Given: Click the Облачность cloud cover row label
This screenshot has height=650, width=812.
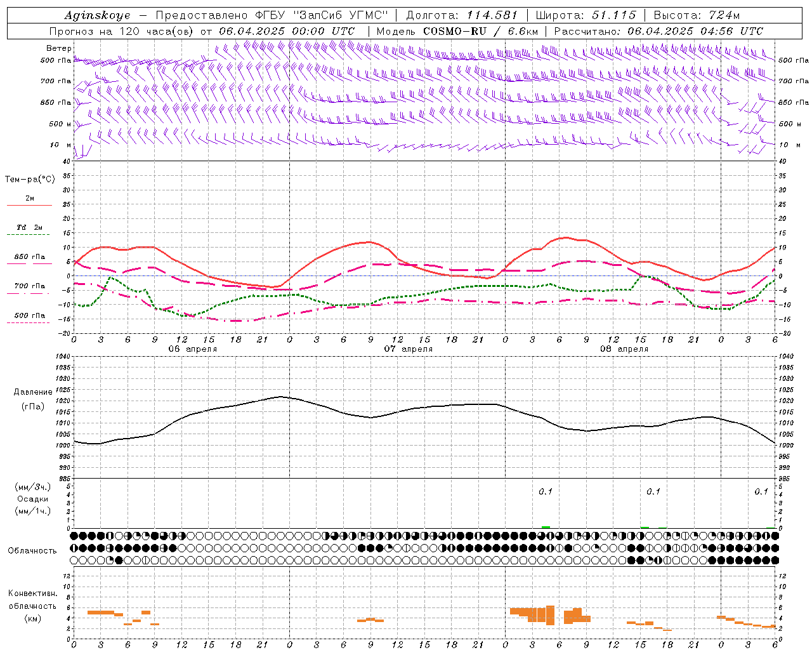Looking at the screenshot, I should (x=32, y=551).
